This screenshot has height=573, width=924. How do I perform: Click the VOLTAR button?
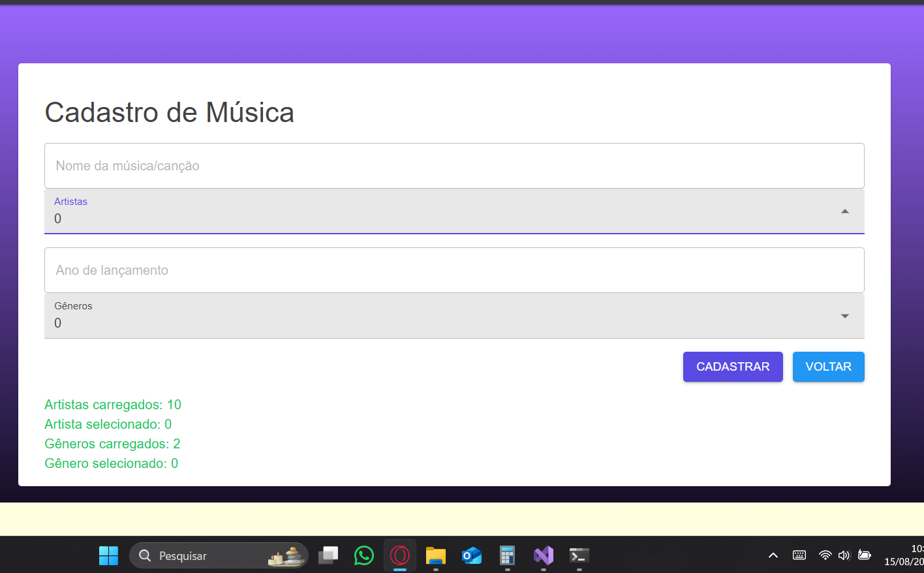click(829, 367)
